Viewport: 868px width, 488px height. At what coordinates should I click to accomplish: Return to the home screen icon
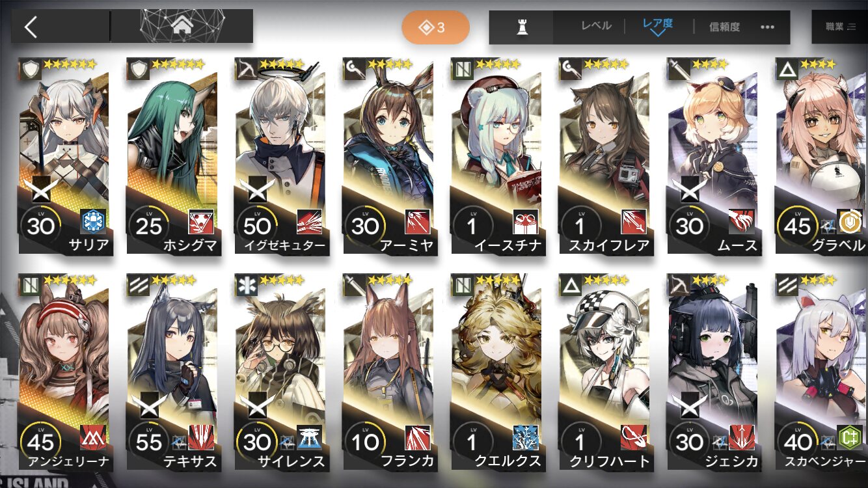[x=182, y=27]
